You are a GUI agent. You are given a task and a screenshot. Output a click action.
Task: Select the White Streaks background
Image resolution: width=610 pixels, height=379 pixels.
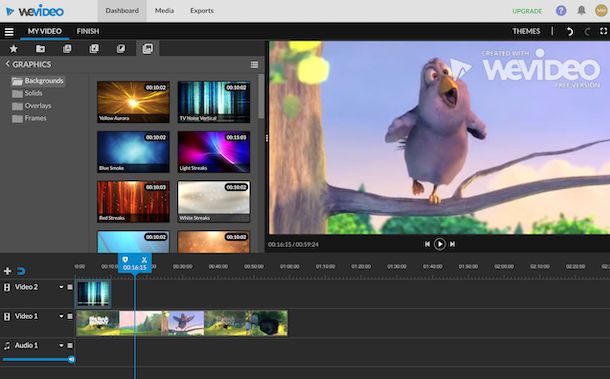click(x=214, y=202)
